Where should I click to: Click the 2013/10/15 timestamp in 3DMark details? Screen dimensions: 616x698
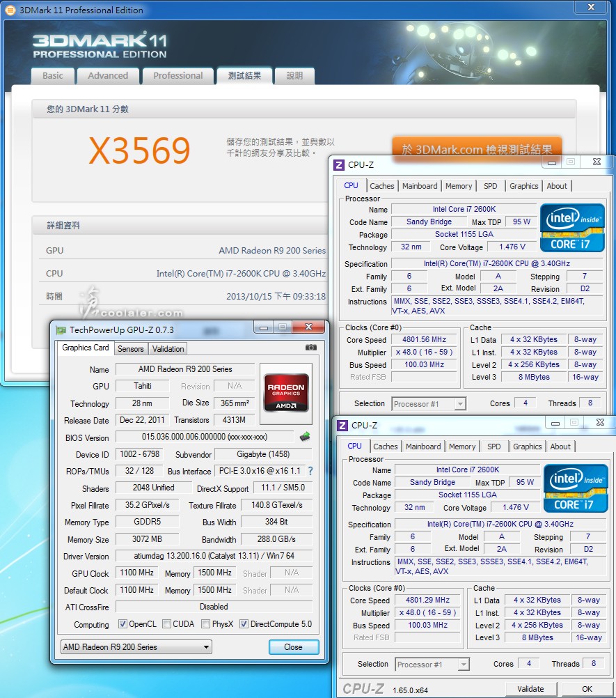click(x=276, y=297)
